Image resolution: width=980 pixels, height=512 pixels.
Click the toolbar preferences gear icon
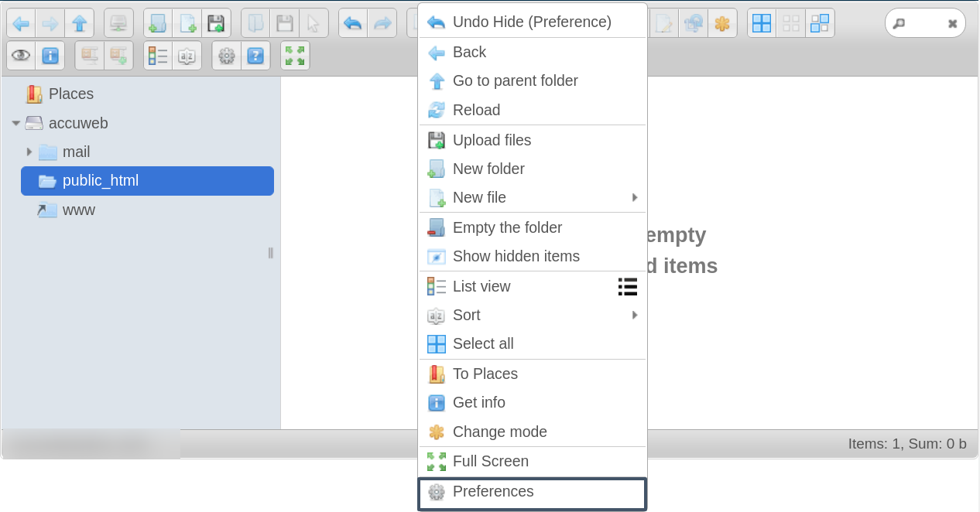pyautogui.click(x=227, y=56)
